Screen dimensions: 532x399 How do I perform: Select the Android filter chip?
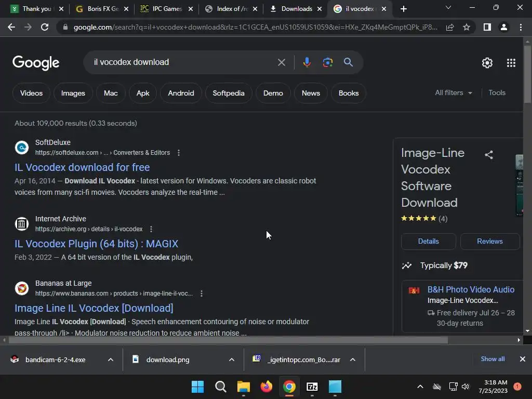[181, 93]
